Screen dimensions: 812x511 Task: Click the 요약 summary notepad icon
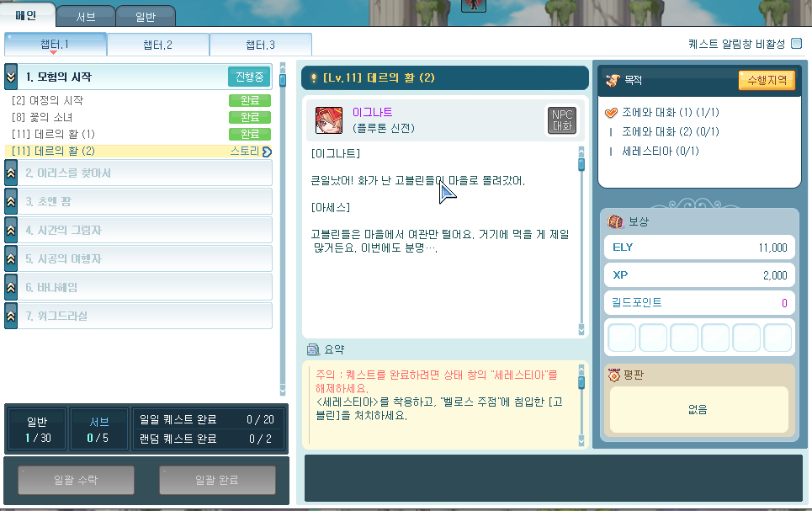pyautogui.click(x=312, y=349)
